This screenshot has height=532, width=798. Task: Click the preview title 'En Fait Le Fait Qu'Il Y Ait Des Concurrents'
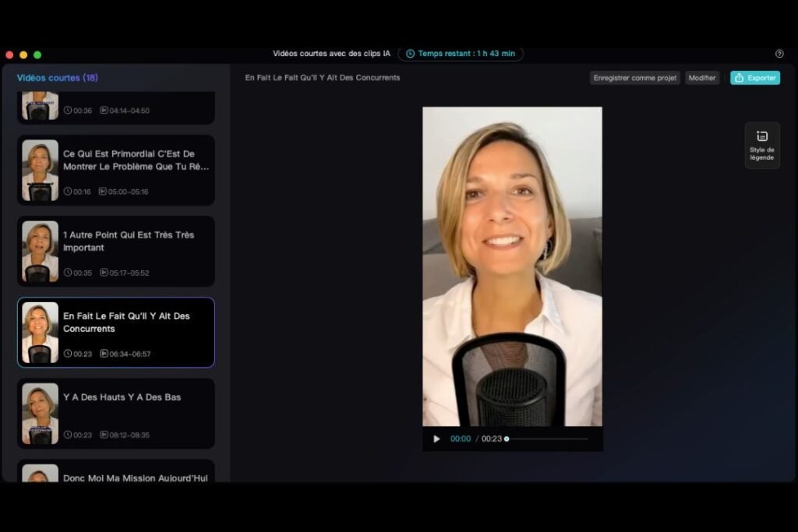click(x=323, y=78)
